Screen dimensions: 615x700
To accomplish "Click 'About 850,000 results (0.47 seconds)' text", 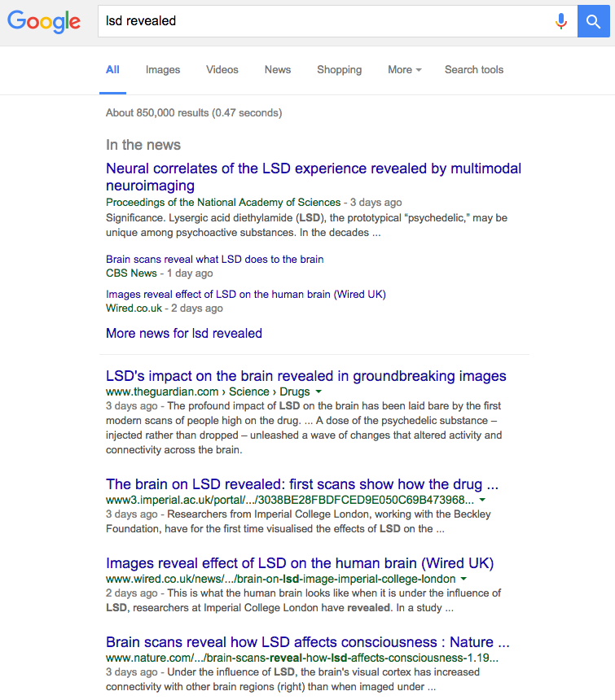I will [194, 113].
